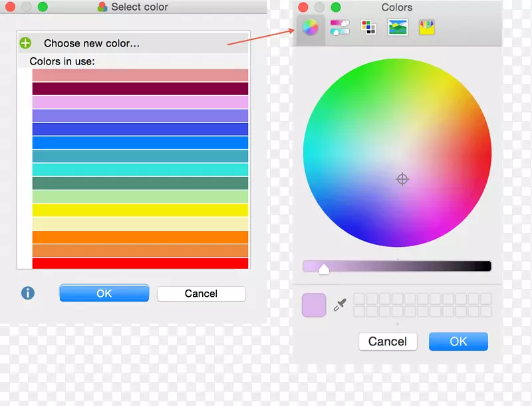This screenshot has width=532, height=406.
Task: Open the color palettes tab
Action: 368,27
